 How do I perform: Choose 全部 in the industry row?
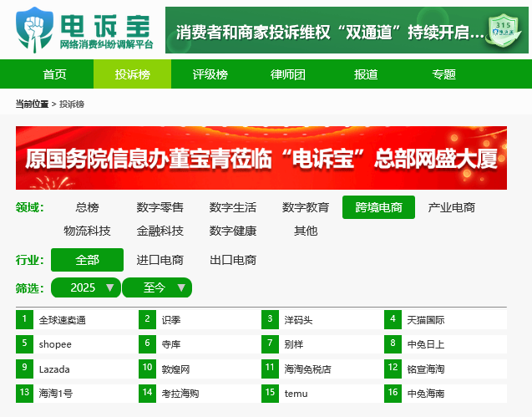point(87,260)
